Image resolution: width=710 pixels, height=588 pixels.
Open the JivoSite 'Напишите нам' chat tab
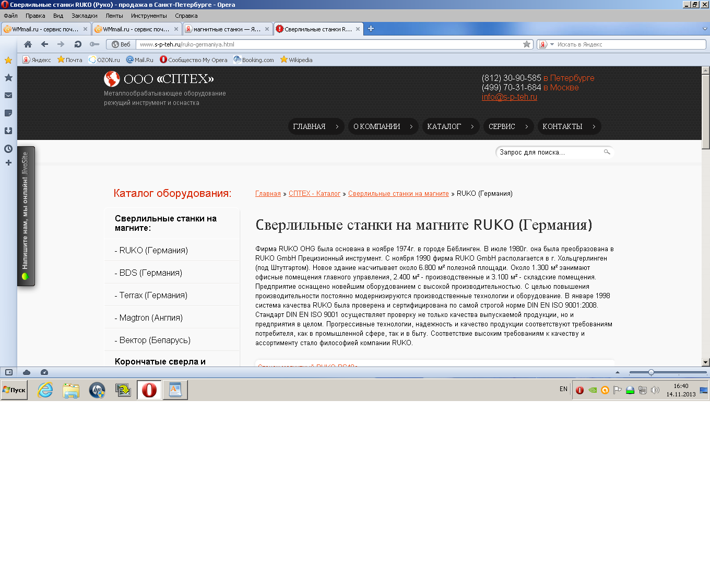coord(26,216)
